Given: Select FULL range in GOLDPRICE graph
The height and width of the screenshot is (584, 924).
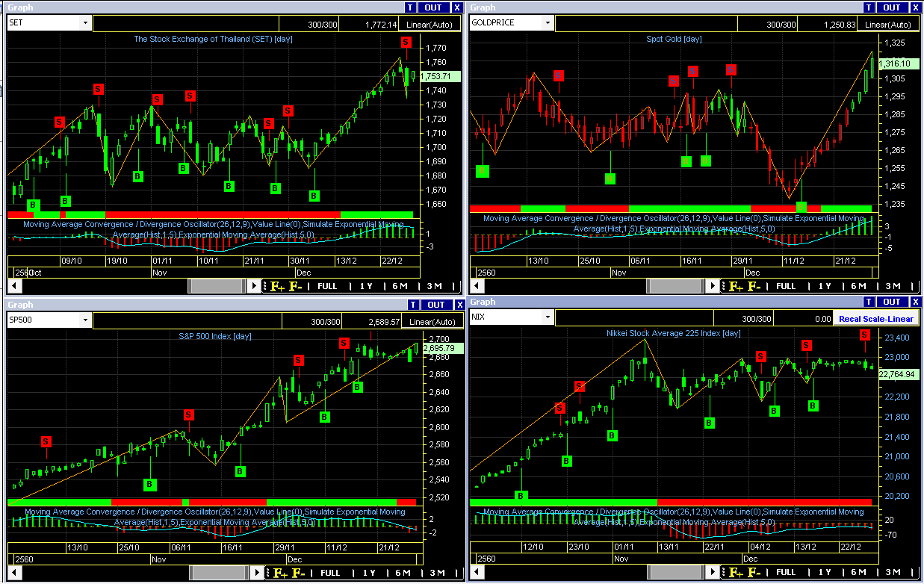Looking at the screenshot, I should [x=787, y=286].
